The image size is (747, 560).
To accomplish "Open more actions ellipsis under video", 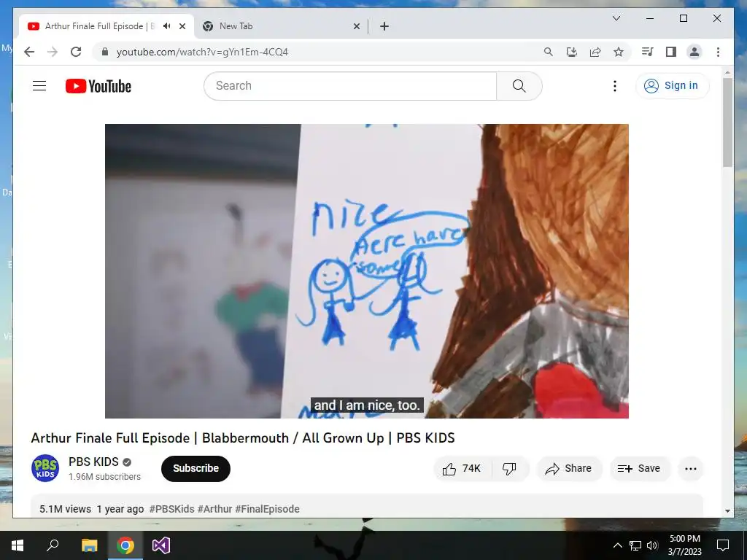I will 690,469.
